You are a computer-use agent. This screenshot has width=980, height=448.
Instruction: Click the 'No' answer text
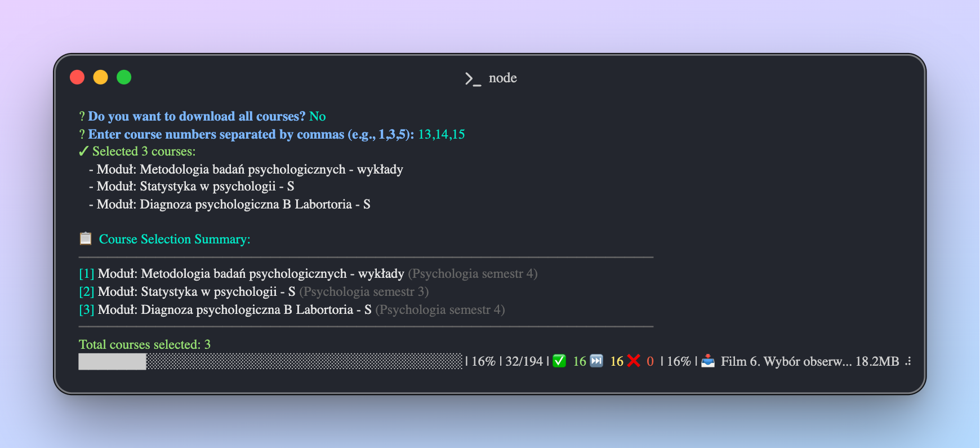point(318,116)
